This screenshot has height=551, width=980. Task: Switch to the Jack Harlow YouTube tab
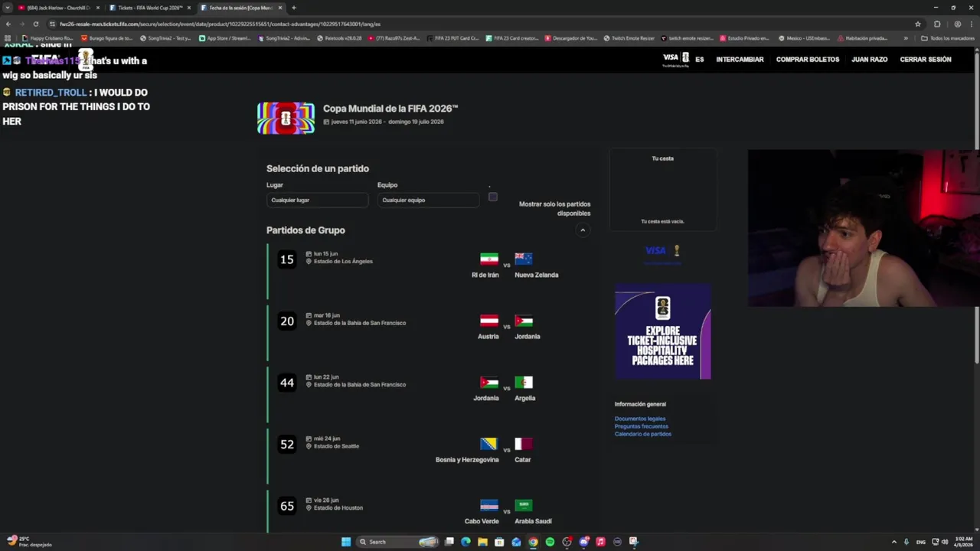(58, 8)
